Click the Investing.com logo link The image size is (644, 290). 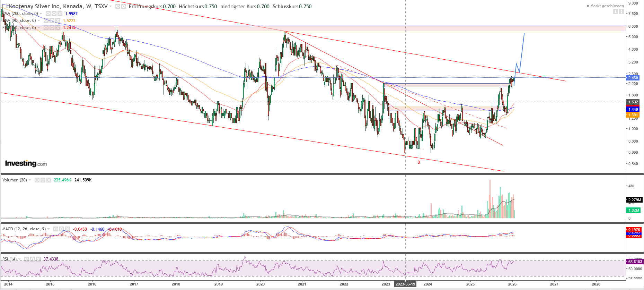pyautogui.click(x=26, y=163)
